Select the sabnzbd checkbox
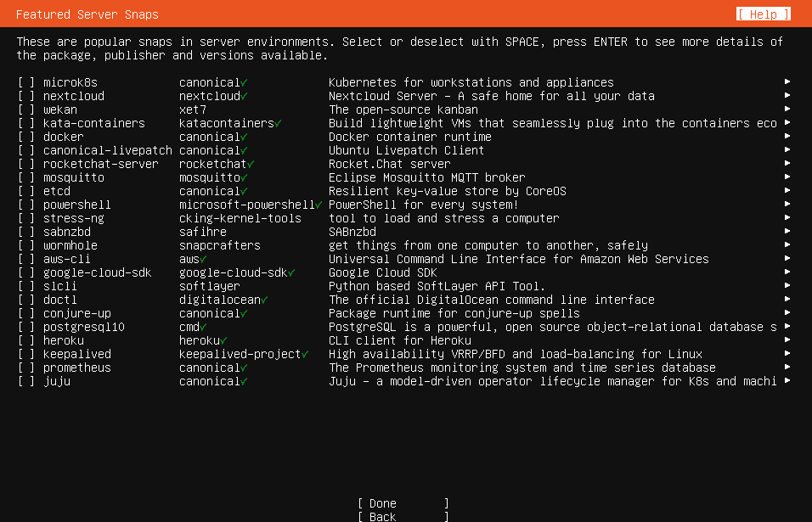This screenshot has width=812, height=522. click(26, 232)
